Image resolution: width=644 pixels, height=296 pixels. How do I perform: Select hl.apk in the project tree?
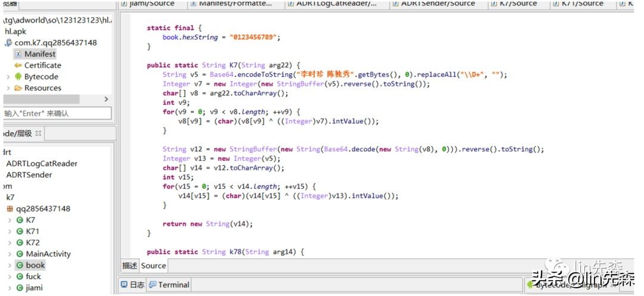[16, 32]
